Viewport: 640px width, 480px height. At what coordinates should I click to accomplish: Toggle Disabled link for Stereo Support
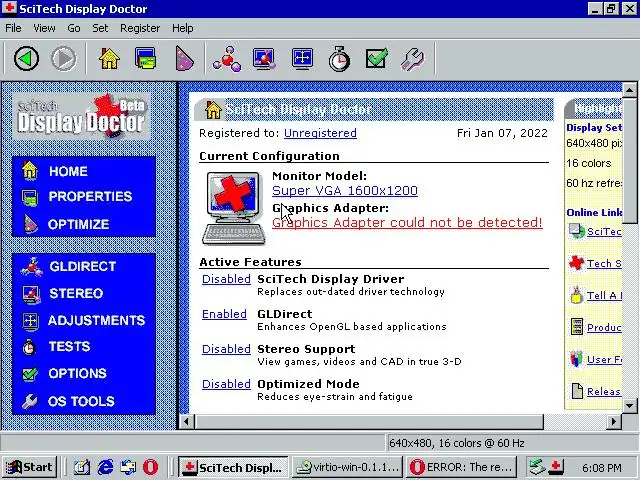[226, 349]
